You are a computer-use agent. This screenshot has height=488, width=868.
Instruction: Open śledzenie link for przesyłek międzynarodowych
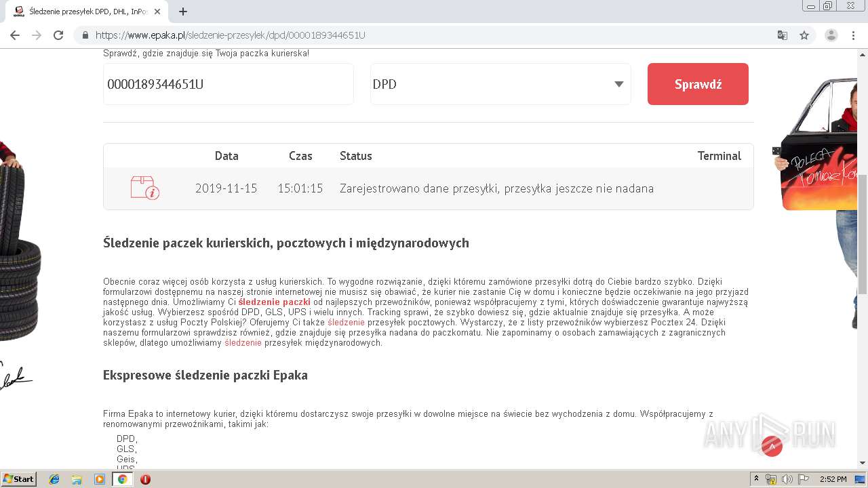(x=243, y=342)
